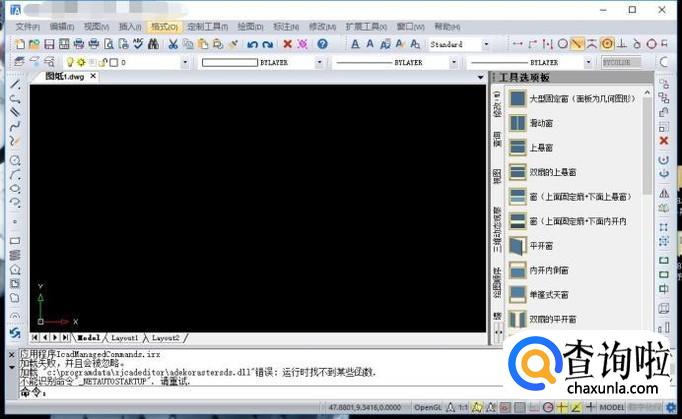This screenshot has width=682, height=419.
Task: Open the layer name dropdown
Action: [x=186, y=62]
